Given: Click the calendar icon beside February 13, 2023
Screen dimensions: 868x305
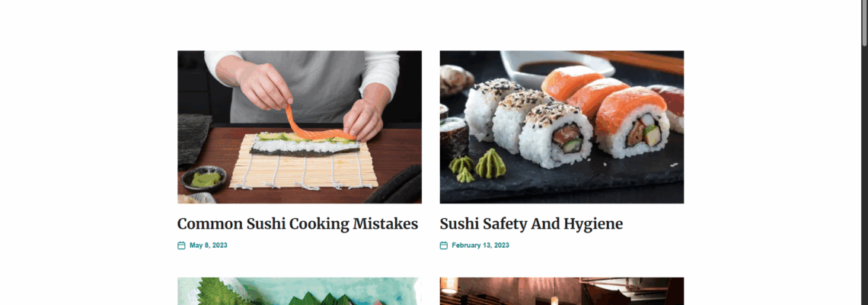Looking at the screenshot, I should 443,245.
